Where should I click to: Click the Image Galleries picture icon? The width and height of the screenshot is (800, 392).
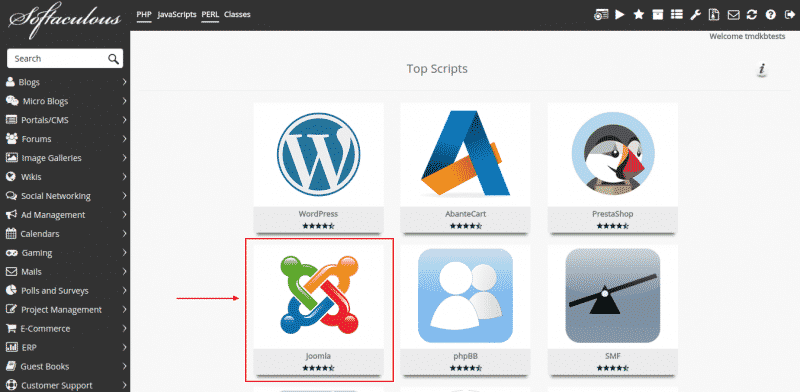pyautogui.click(x=12, y=158)
